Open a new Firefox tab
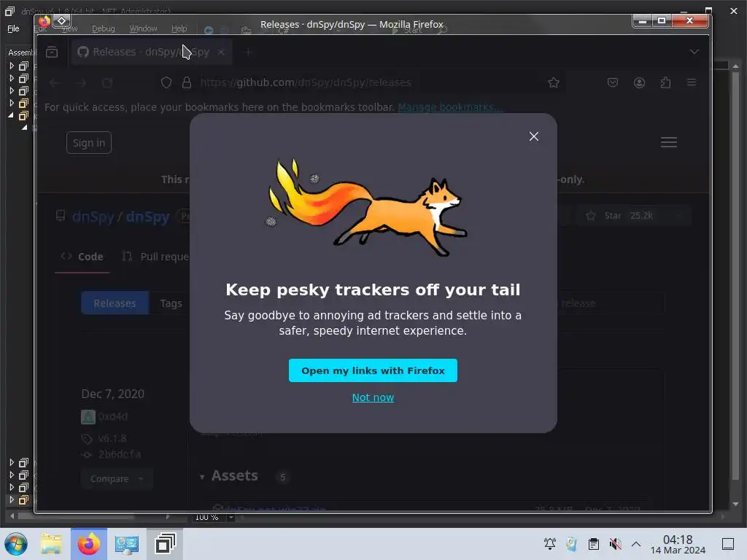Image resolution: width=747 pixels, height=560 pixels. (x=247, y=52)
